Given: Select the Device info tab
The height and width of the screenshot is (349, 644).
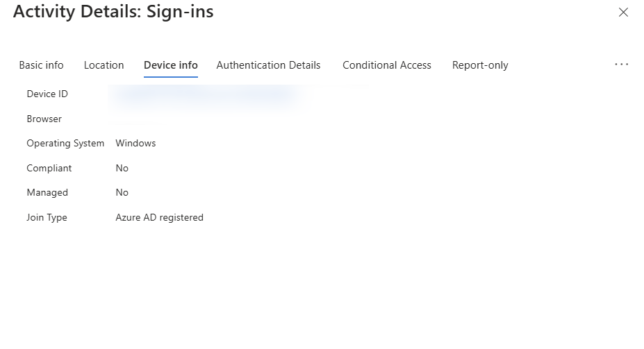Looking at the screenshot, I should [170, 65].
